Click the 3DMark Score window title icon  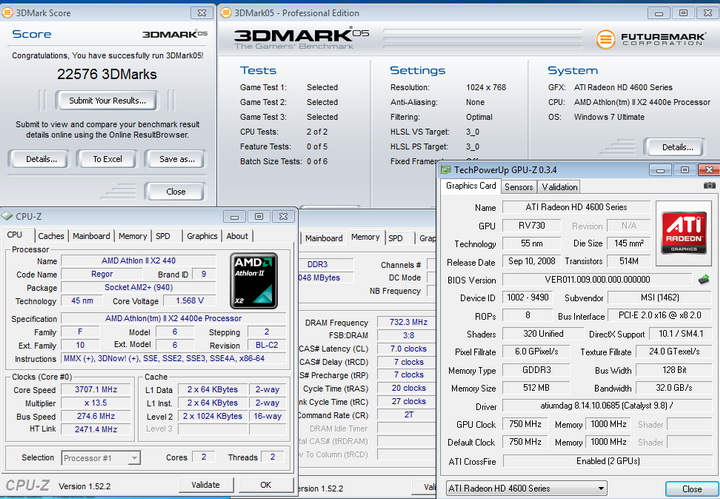coord(7,12)
